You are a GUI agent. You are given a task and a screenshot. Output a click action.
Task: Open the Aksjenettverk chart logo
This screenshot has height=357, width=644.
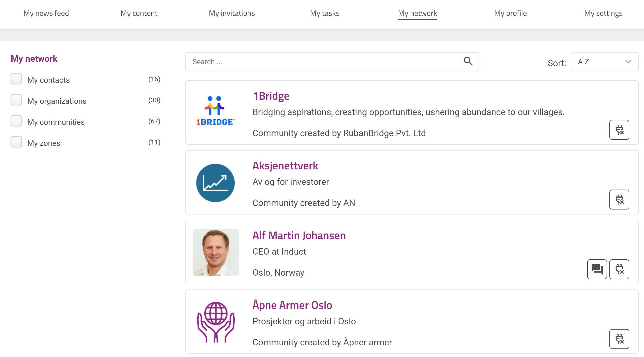[215, 183]
